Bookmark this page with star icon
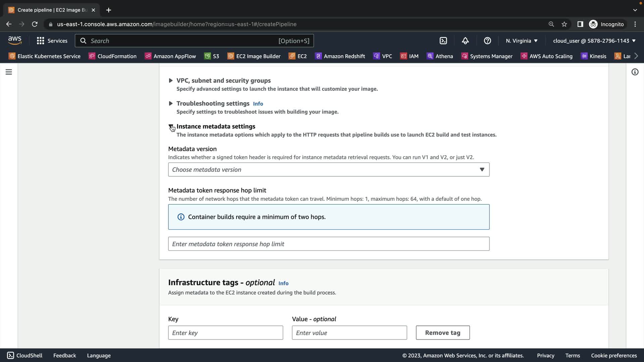This screenshot has width=644, height=362. (564, 24)
